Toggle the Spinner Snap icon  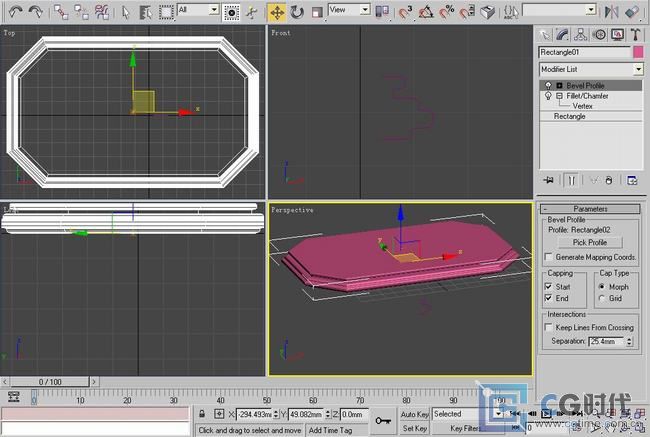pos(467,12)
